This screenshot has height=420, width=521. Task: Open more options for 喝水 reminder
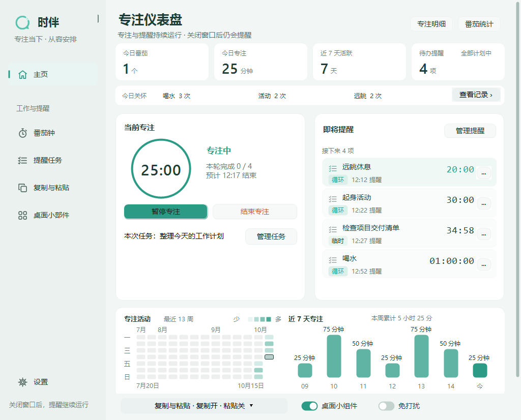(x=484, y=265)
